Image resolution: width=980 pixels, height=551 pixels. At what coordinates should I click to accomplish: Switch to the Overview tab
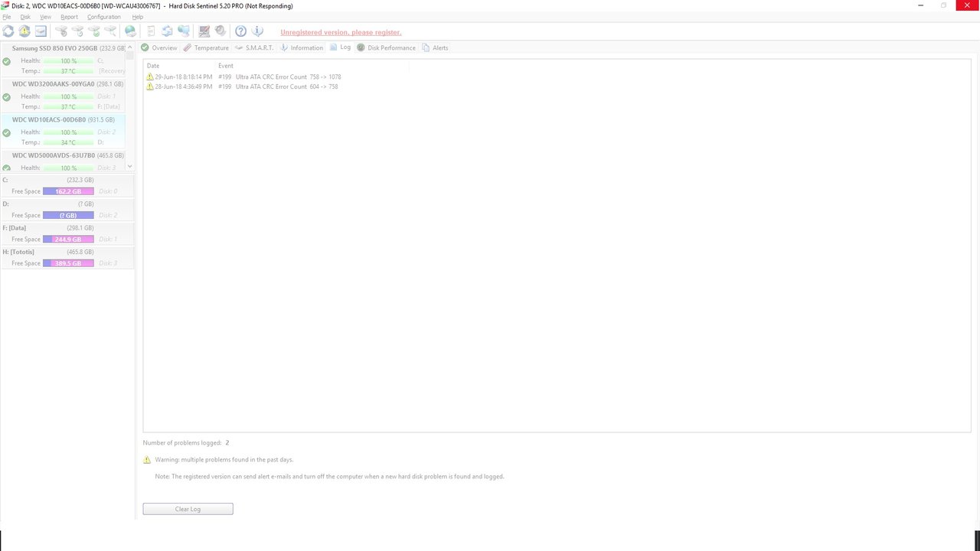point(159,47)
